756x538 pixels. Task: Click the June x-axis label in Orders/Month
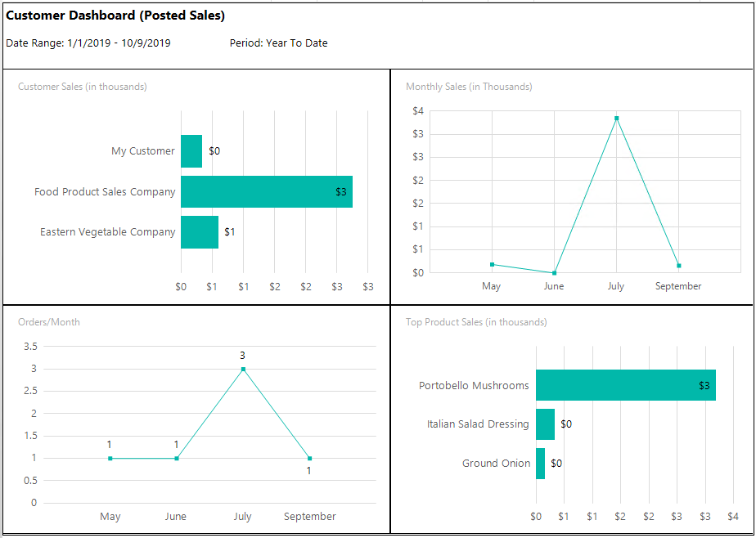click(x=175, y=517)
